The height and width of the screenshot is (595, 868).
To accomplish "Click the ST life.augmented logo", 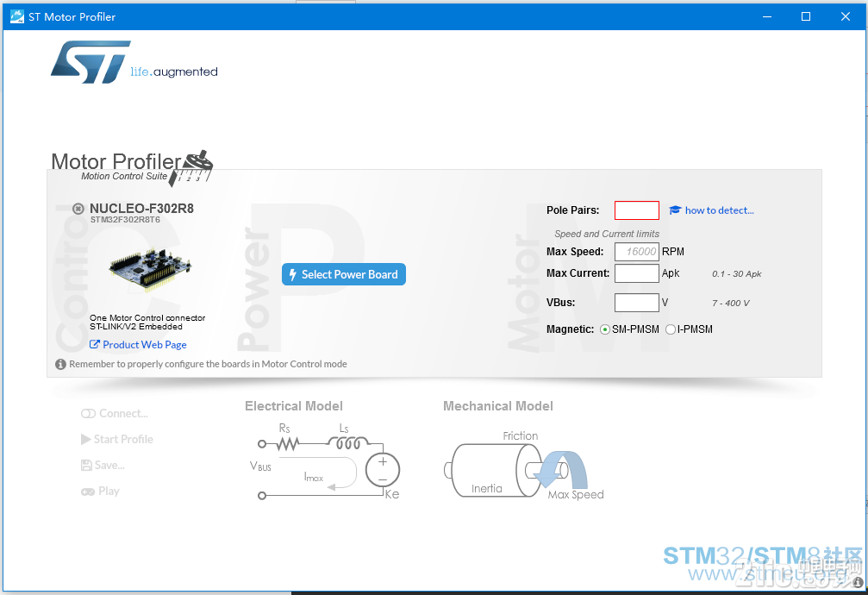I will tap(134, 62).
